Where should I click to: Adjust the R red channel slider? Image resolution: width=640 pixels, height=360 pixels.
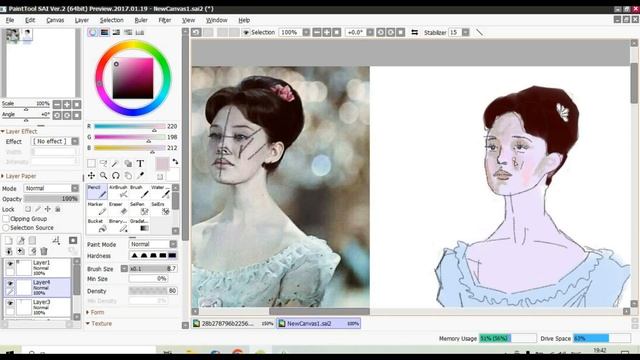130,127
